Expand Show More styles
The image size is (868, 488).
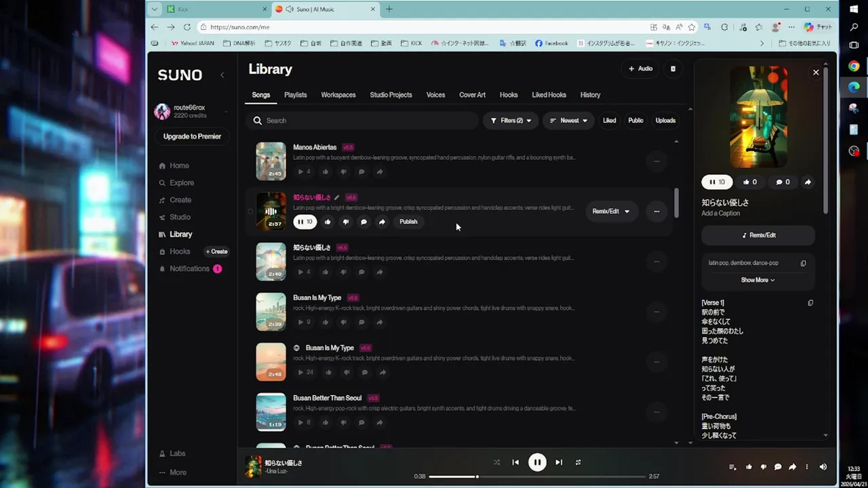(757, 280)
